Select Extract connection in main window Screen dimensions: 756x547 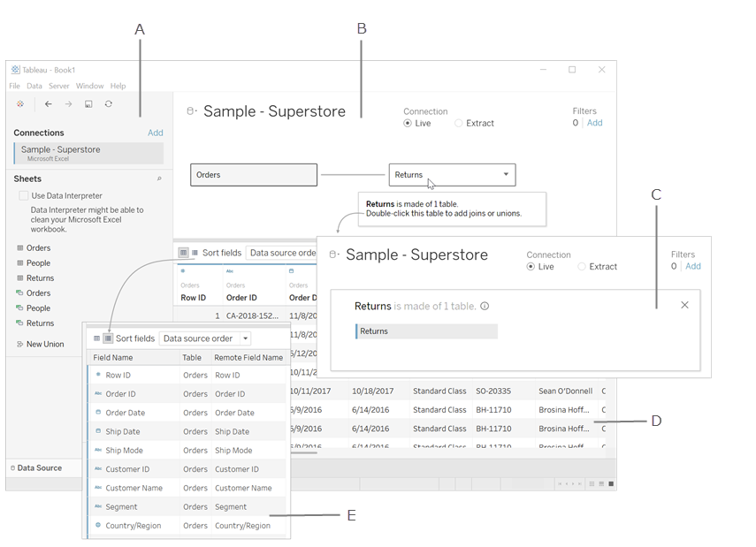(x=458, y=123)
